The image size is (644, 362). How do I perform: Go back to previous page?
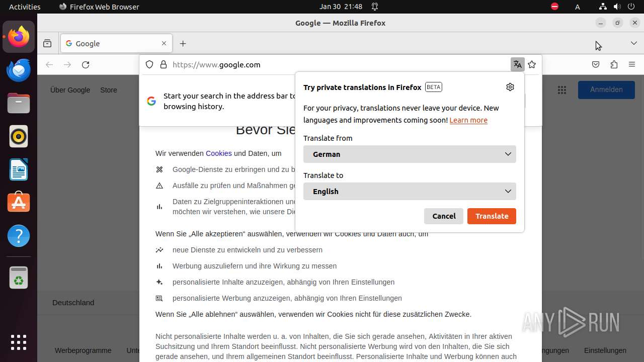49,64
